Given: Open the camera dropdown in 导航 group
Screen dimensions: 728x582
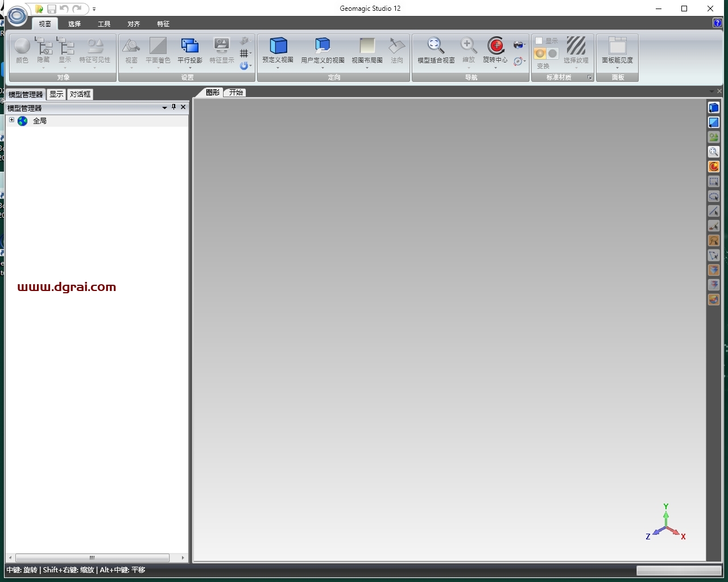Looking at the screenshot, I should click(x=519, y=44).
